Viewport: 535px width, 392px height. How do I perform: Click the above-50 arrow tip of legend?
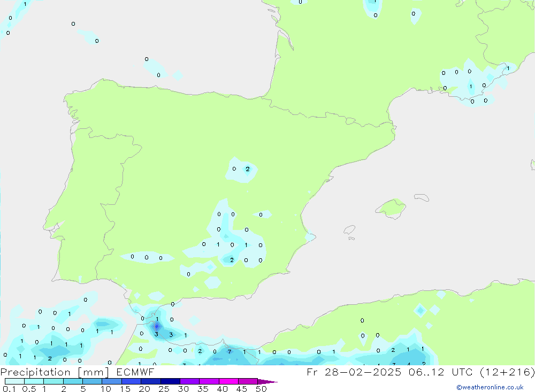267,382
